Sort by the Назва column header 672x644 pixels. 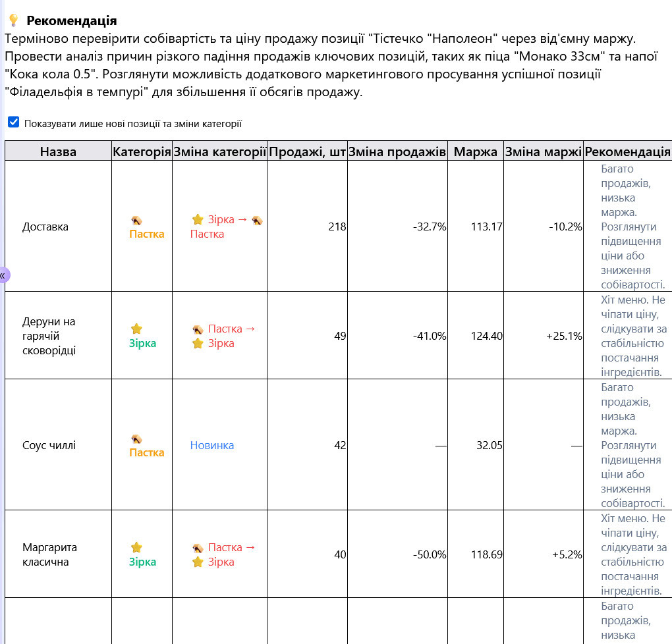point(58,151)
